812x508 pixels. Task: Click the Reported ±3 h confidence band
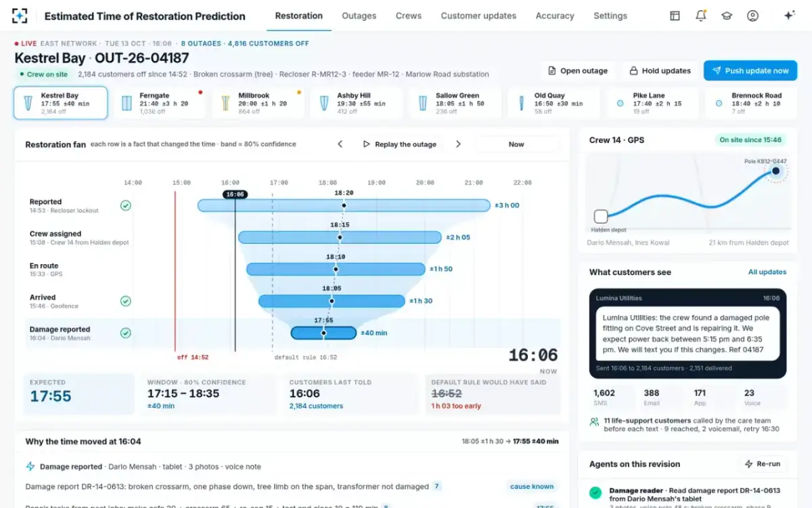coord(344,205)
